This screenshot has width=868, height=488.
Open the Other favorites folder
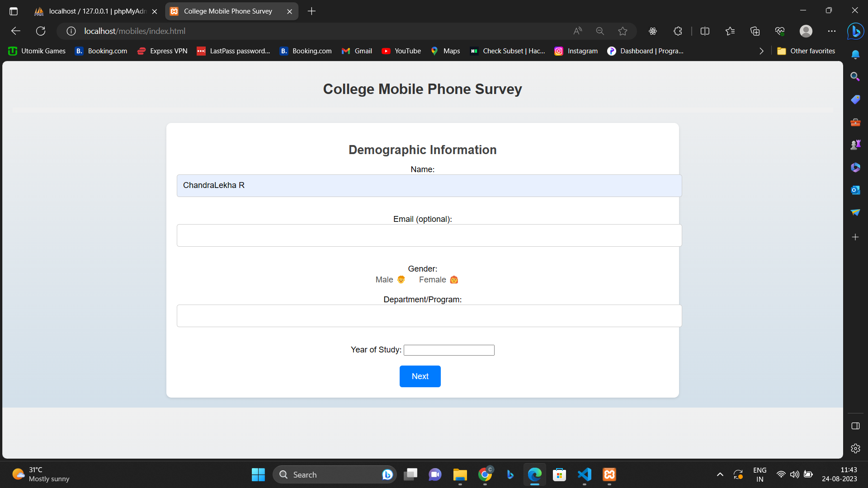tap(806, 51)
